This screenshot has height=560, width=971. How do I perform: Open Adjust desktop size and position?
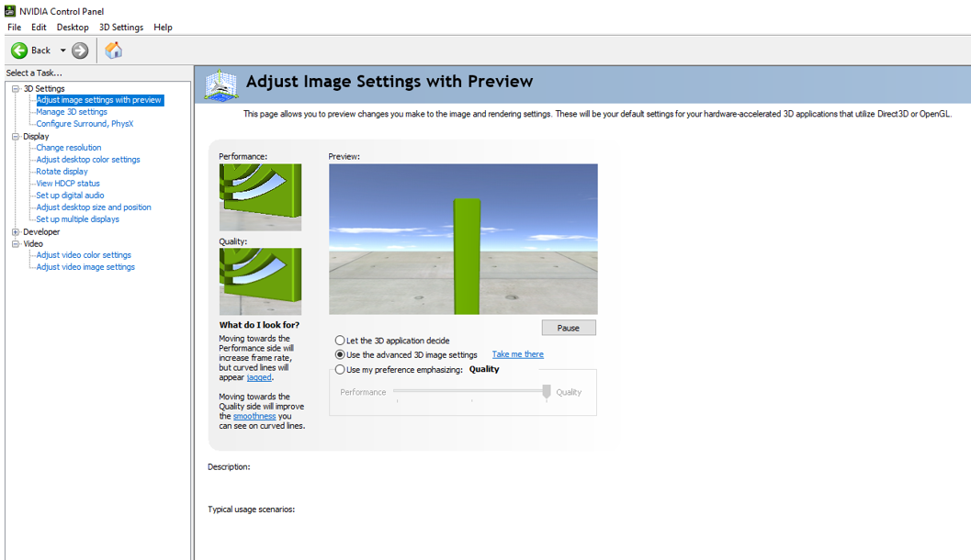94,207
